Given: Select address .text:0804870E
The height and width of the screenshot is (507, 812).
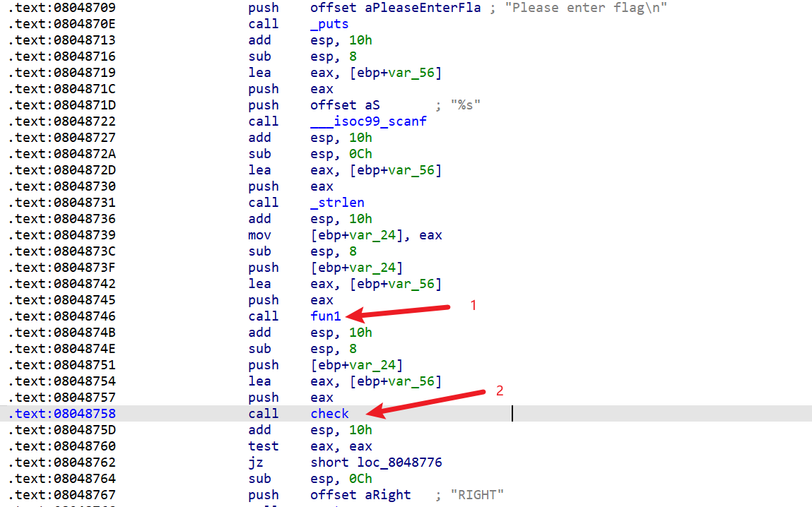Looking at the screenshot, I should (x=61, y=24).
